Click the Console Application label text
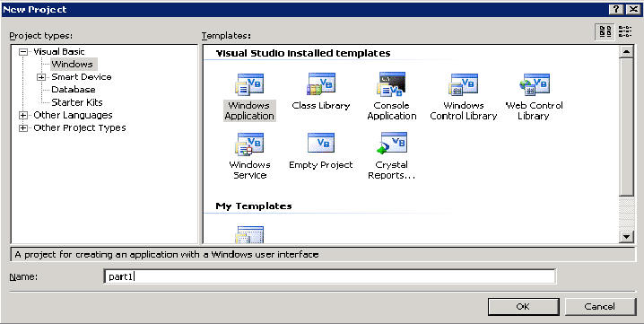 [391, 110]
